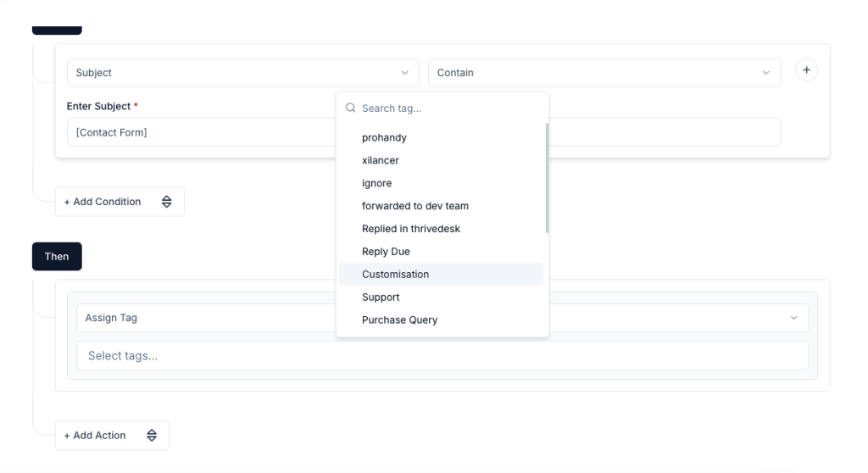868x473 pixels.
Task: Choose the ignore tag option
Action: pyautogui.click(x=377, y=183)
